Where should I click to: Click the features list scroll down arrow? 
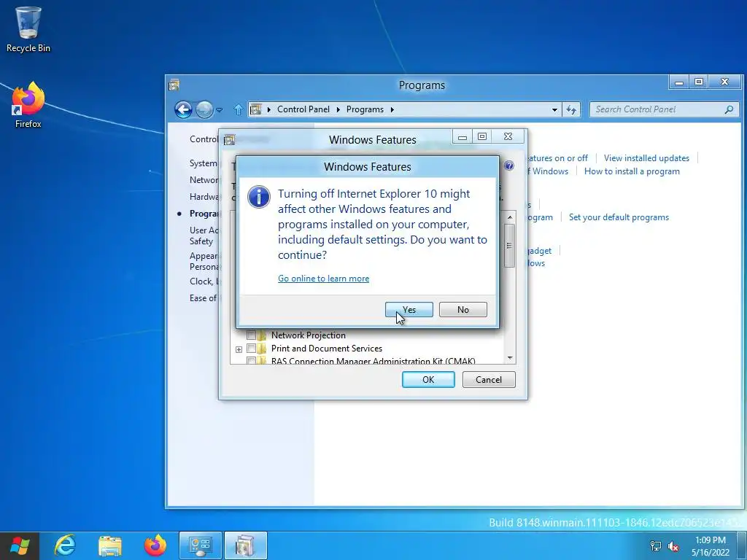click(x=510, y=357)
